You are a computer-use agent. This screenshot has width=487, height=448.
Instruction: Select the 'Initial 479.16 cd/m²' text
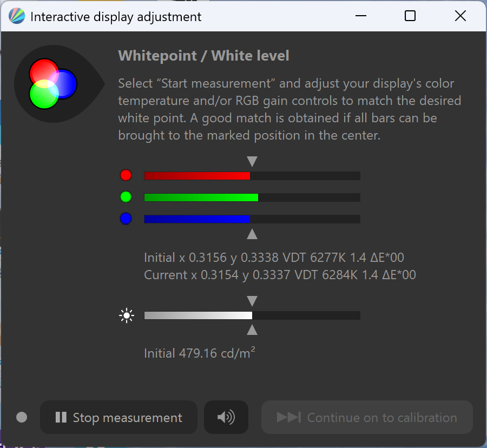[199, 353]
